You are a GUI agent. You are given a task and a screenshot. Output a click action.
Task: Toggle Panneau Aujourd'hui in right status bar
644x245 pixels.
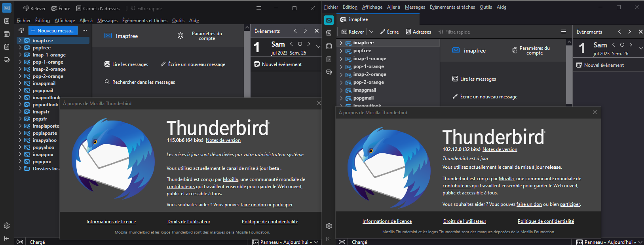coord(610,242)
